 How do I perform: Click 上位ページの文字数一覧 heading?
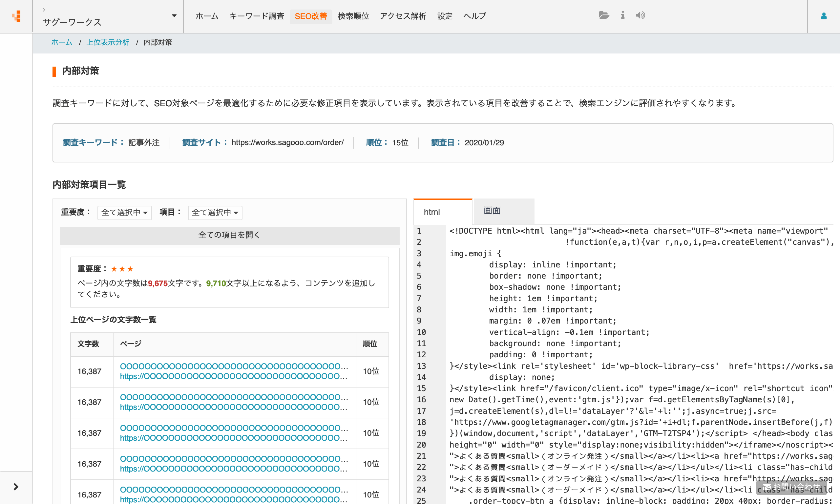coord(114,320)
